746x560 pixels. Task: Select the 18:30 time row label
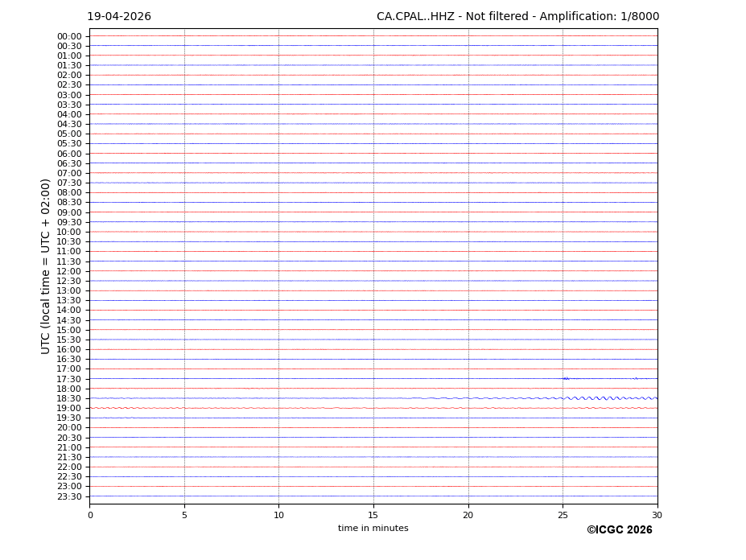coord(69,398)
